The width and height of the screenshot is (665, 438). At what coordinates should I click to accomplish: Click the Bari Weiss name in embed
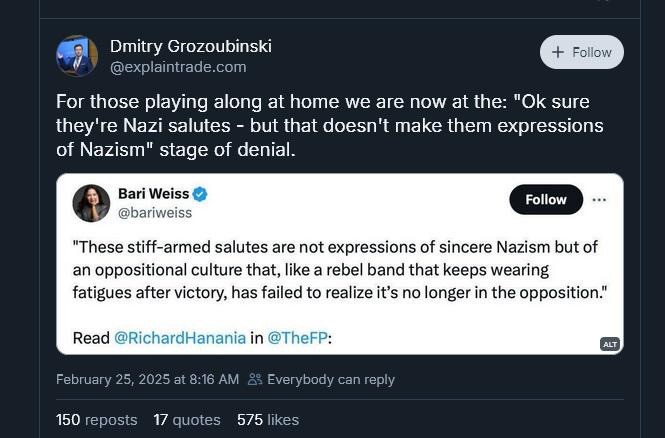[x=153, y=193]
